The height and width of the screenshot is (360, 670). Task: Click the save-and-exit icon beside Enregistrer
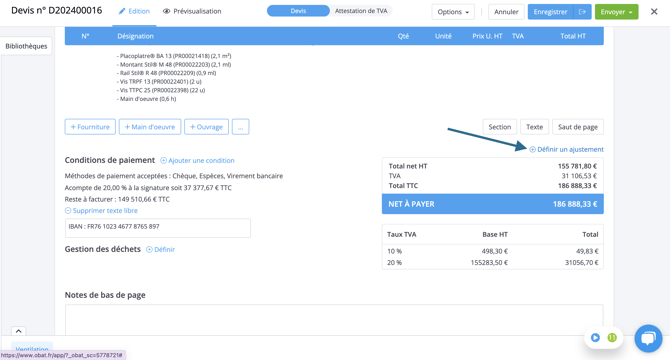pos(582,12)
